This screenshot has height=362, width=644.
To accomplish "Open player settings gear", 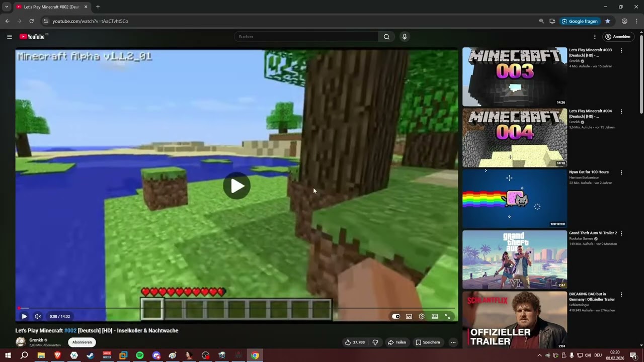I will [422, 316].
